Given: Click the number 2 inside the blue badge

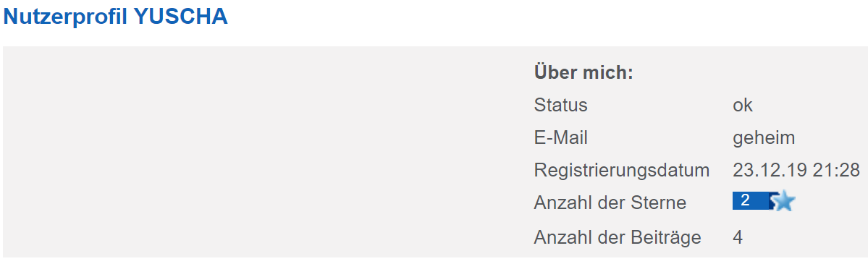Looking at the screenshot, I should tap(745, 200).
